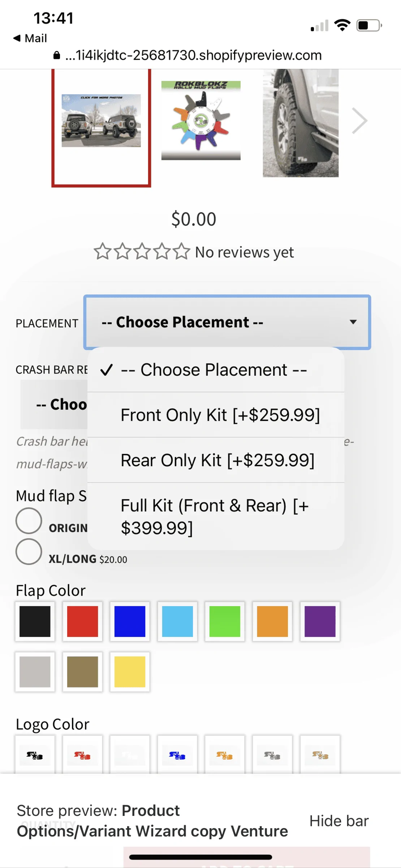
Task: Open the Crash Bar dropdown
Action: coord(54,404)
